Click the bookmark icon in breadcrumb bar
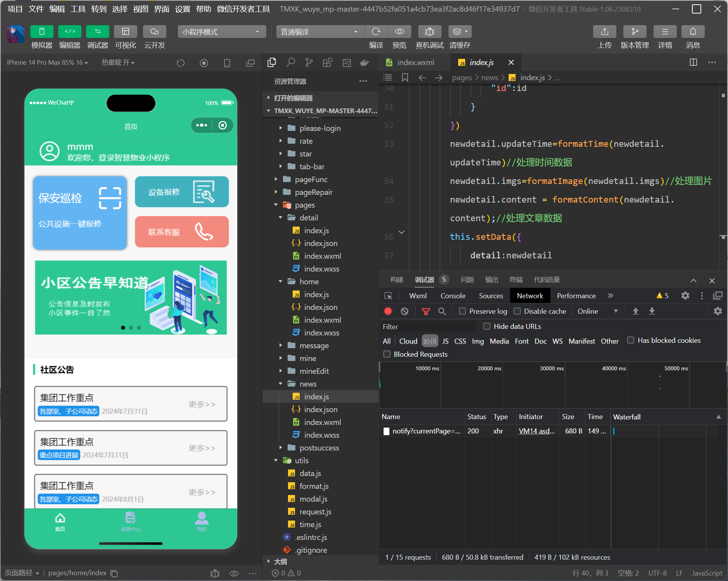 [x=405, y=77]
